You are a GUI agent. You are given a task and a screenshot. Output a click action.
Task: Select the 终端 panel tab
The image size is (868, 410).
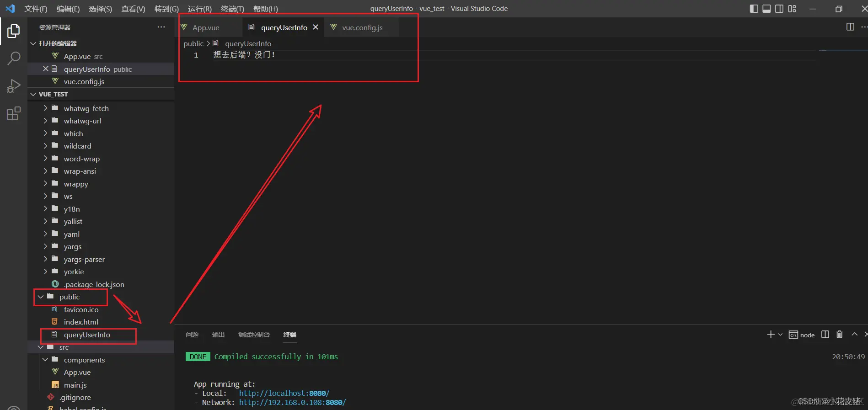(290, 335)
